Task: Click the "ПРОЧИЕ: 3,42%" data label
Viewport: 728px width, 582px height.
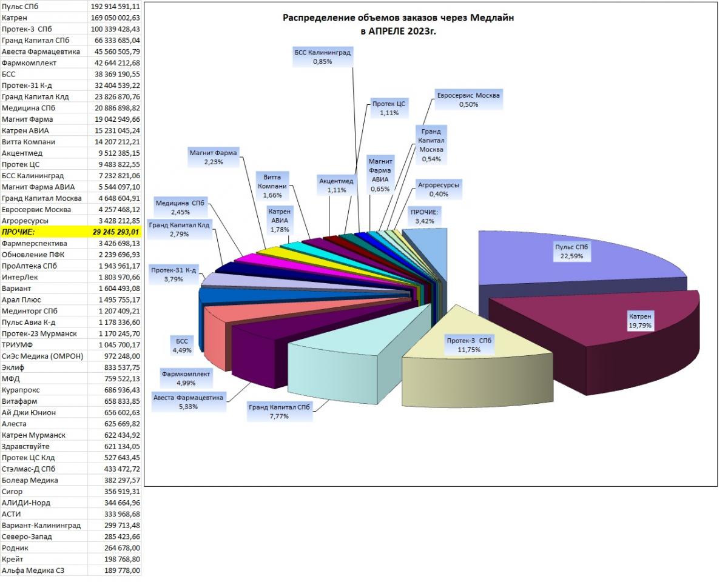Action: click(x=425, y=217)
